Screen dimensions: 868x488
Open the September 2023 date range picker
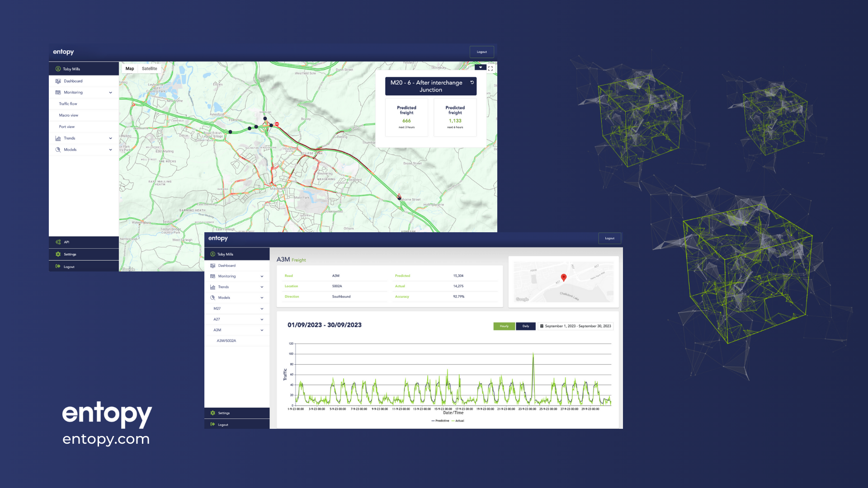pyautogui.click(x=576, y=326)
